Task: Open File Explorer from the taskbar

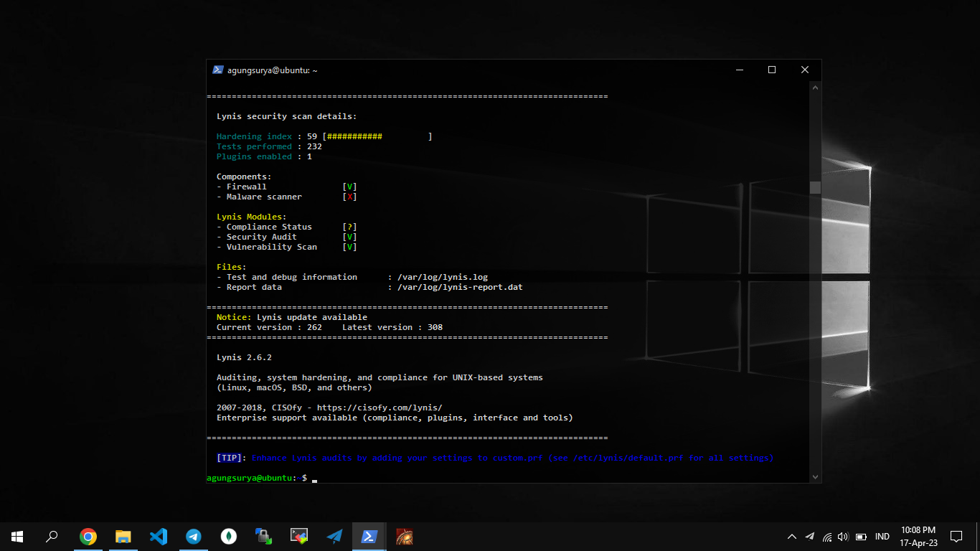Action: (x=123, y=536)
